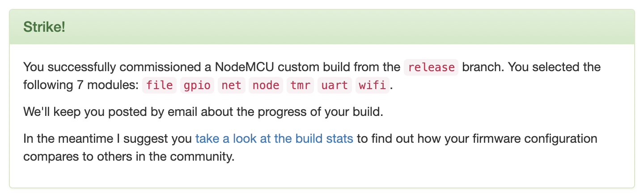
Task: Select the 'gpio' module tag
Action: (197, 85)
